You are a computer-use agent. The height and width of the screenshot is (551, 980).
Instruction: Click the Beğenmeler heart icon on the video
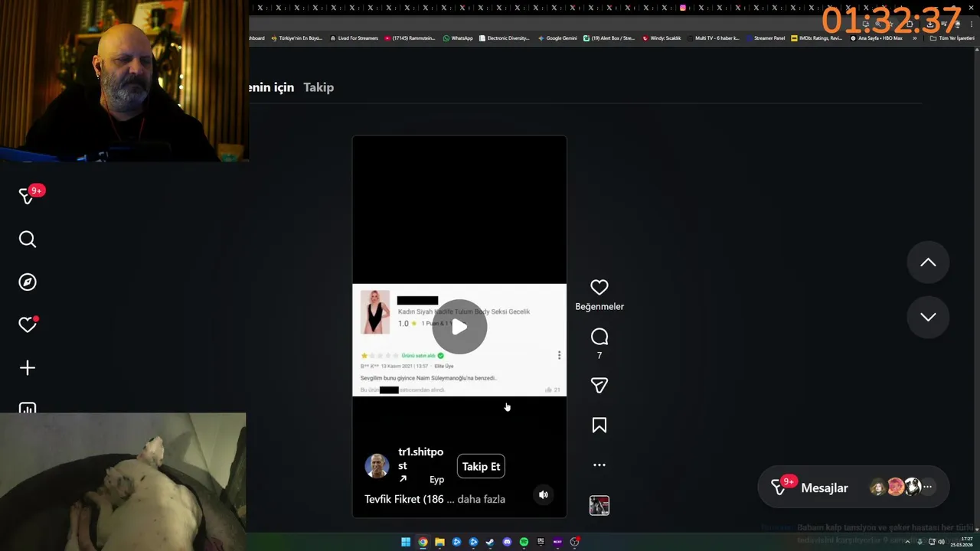pos(599,287)
